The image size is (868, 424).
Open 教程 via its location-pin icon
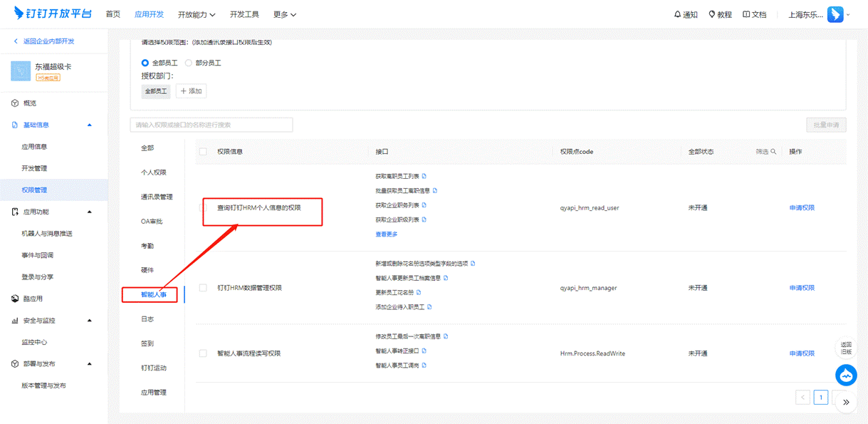pyautogui.click(x=711, y=15)
